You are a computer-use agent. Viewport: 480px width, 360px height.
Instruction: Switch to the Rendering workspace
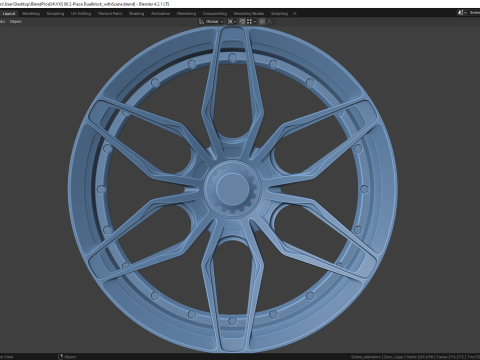[x=186, y=14]
